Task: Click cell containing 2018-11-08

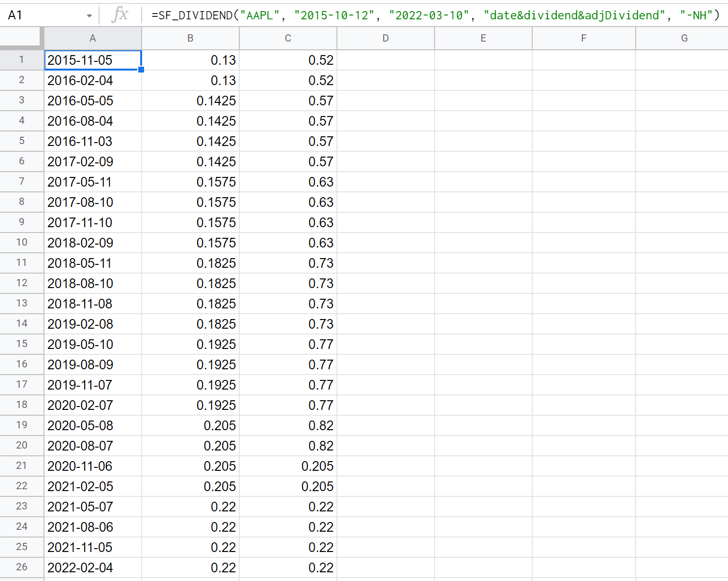Action: 93,304
